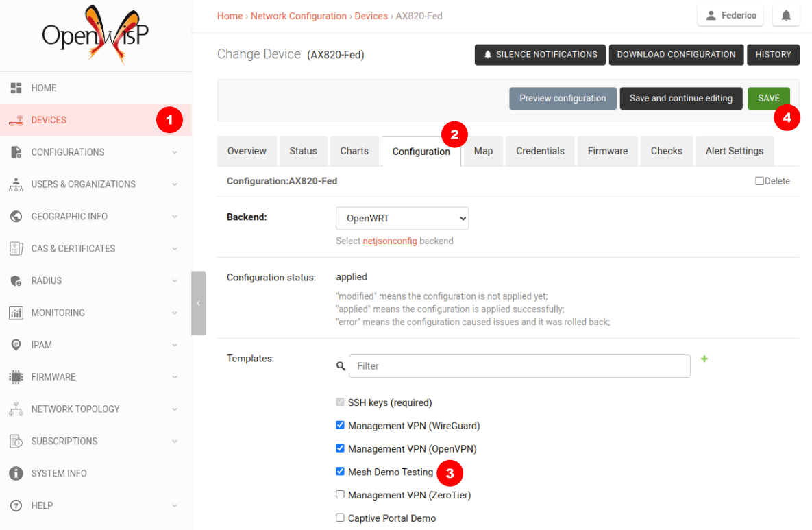
Task: Add a new template with the green plus icon
Action: click(x=704, y=359)
